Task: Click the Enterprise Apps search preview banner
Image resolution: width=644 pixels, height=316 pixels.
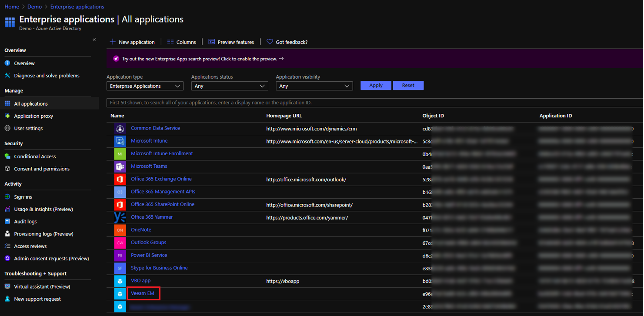Action: click(x=375, y=59)
